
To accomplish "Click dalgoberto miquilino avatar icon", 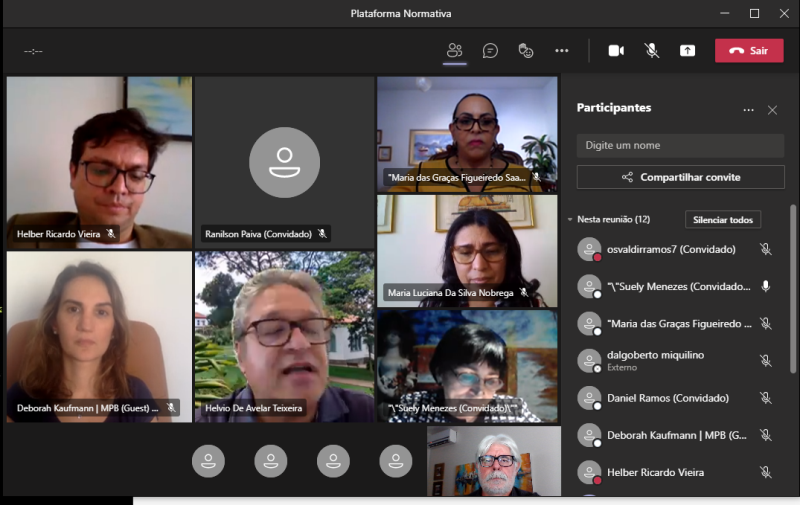I will coord(589,361).
